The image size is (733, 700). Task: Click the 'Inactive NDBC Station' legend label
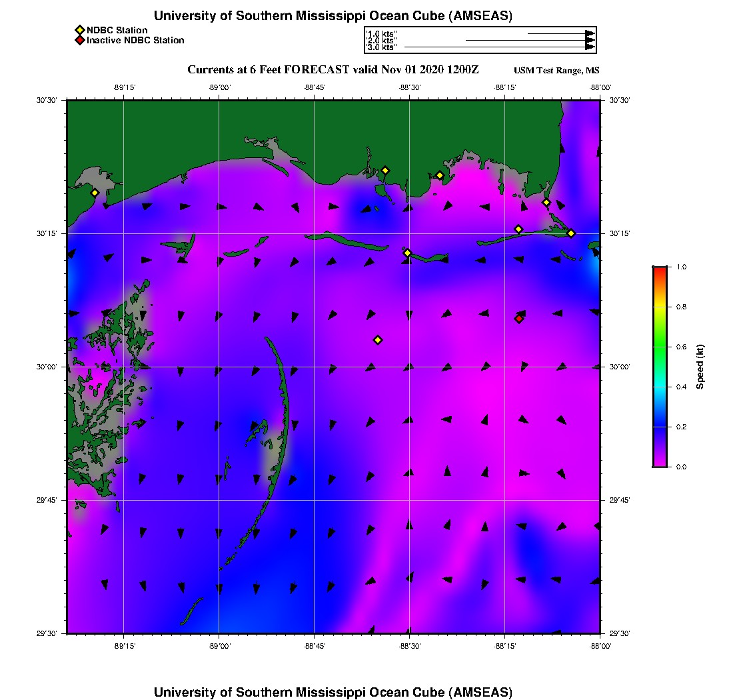point(135,40)
